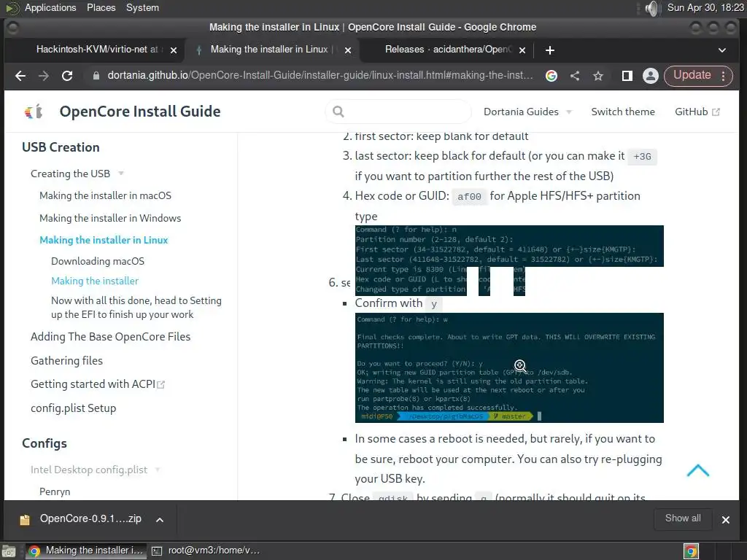Open the Chrome three-dot menu

(723, 76)
